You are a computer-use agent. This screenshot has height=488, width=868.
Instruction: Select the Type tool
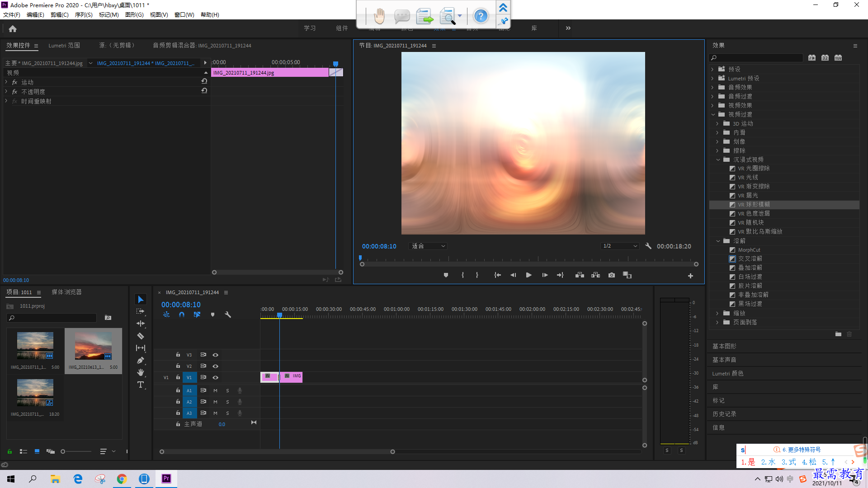pos(141,385)
